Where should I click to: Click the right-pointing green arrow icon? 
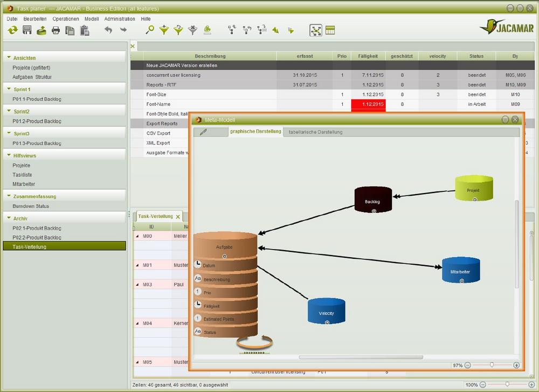pos(291,31)
